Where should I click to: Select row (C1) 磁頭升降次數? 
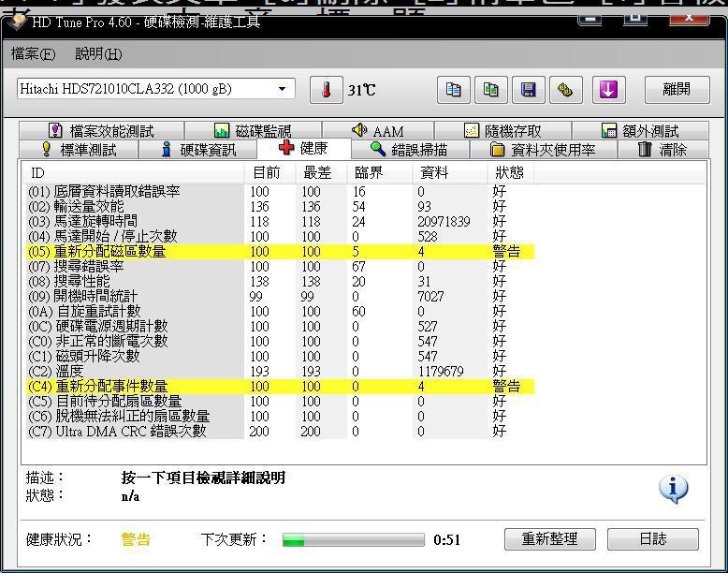click(280, 356)
